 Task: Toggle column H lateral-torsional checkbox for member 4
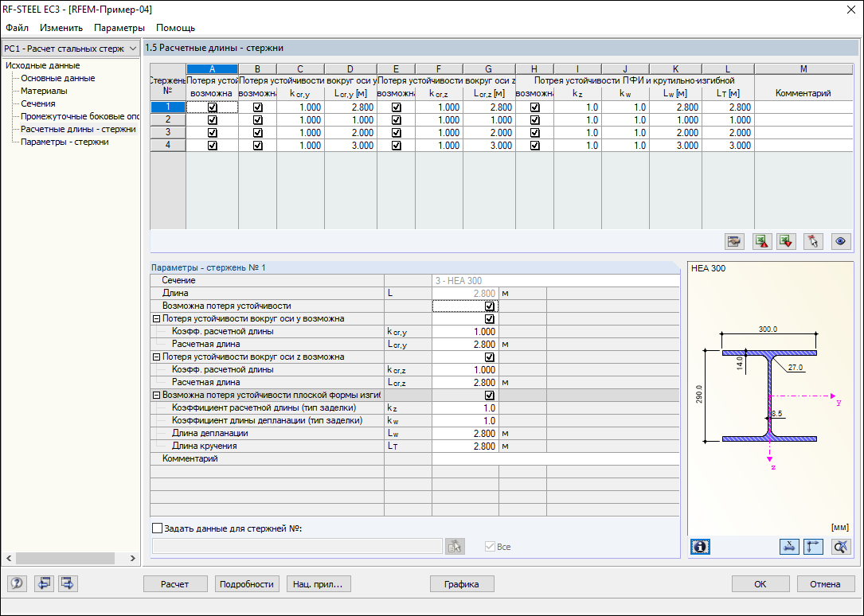click(x=534, y=146)
